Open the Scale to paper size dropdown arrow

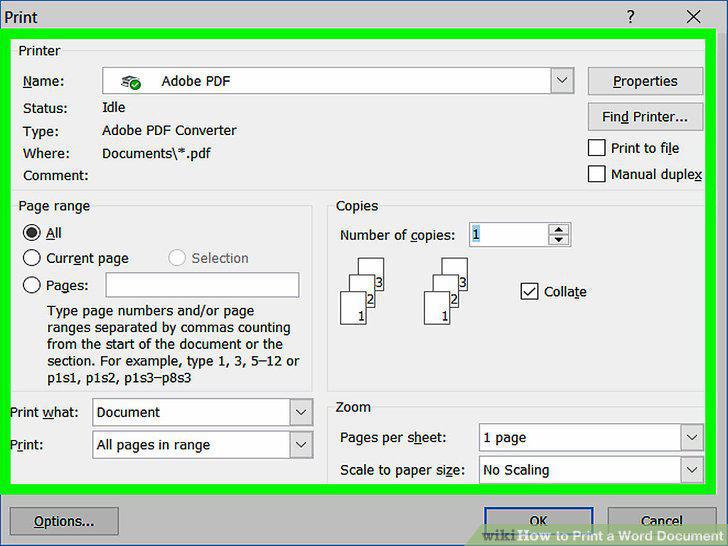tap(692, 469)
